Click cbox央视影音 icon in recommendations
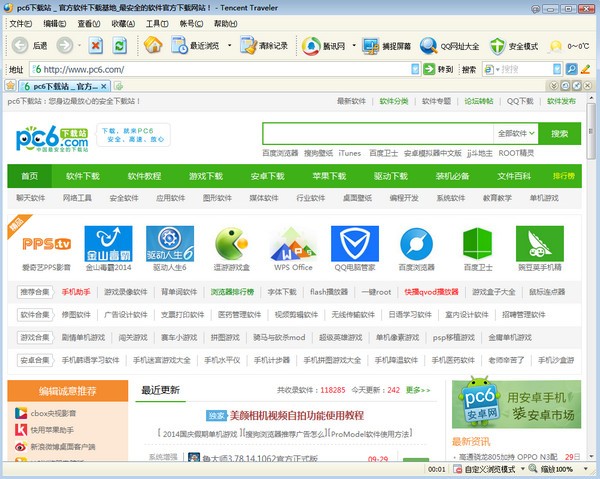The width and height of the screenshot is (600, 479). [21, 413]
